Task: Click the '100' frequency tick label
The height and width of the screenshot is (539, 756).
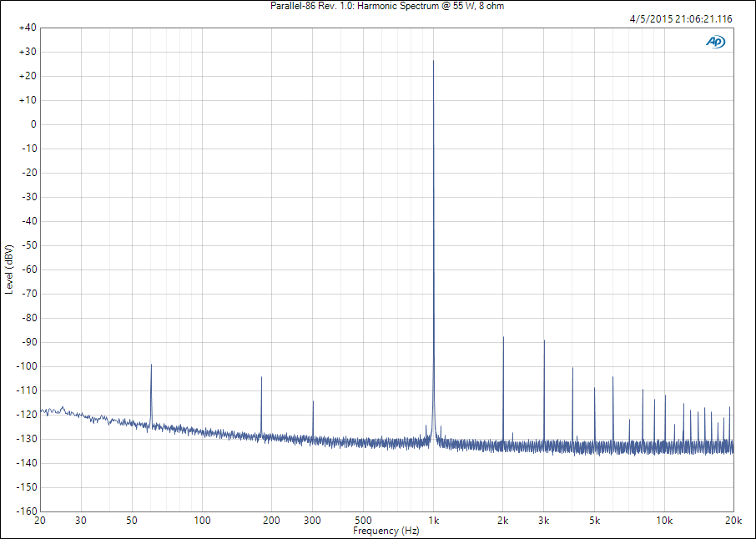Action: click(x=202, y=521)
